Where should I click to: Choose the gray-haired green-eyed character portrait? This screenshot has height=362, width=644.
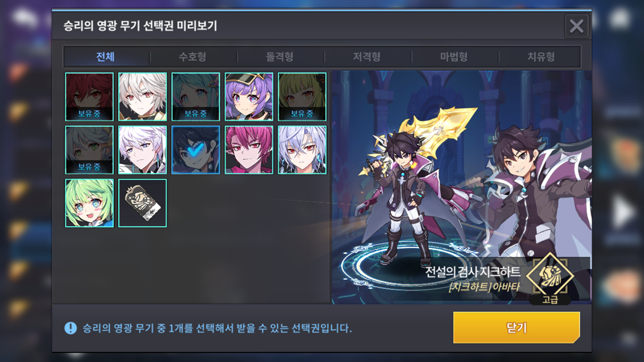(89, 150)
